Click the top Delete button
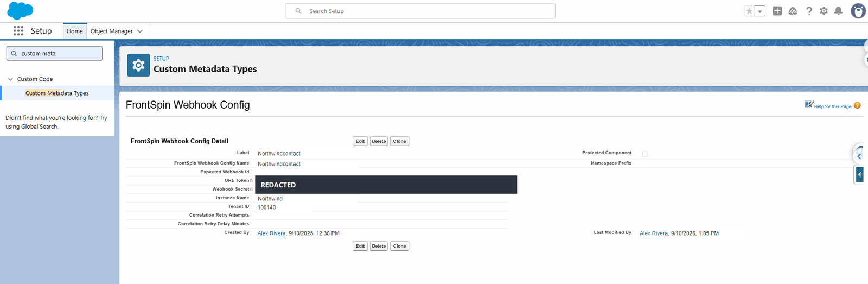This screenshot has height=284, width=868. 379,141
